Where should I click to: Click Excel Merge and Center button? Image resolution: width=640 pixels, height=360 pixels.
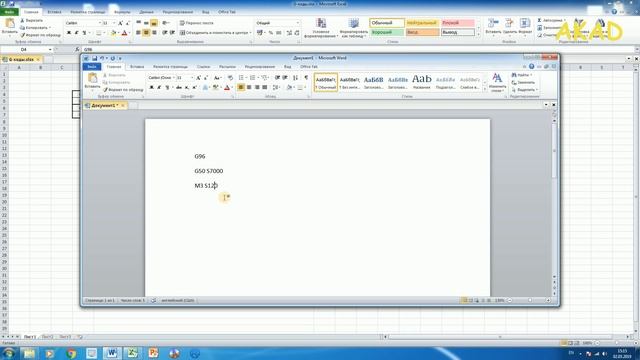(x=216, y=33)
